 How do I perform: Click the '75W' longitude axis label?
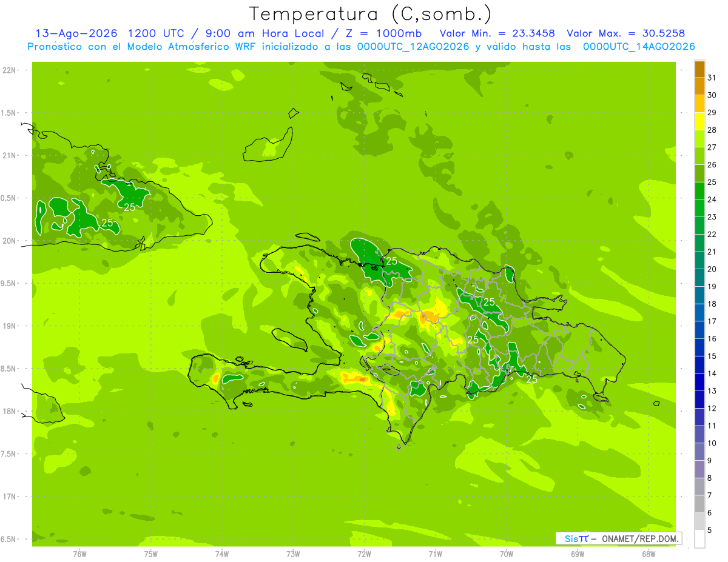coord(151,554)
